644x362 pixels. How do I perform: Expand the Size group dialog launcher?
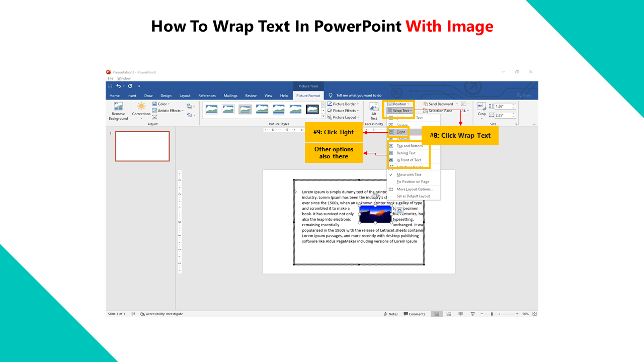click(516, 124)
